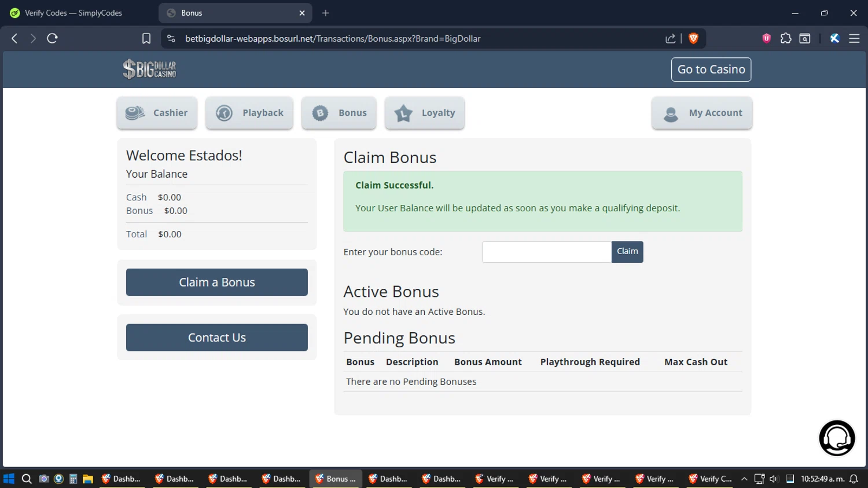Click the Bonus Amount column header
The image size is (868, 488).
coord(488,362)
